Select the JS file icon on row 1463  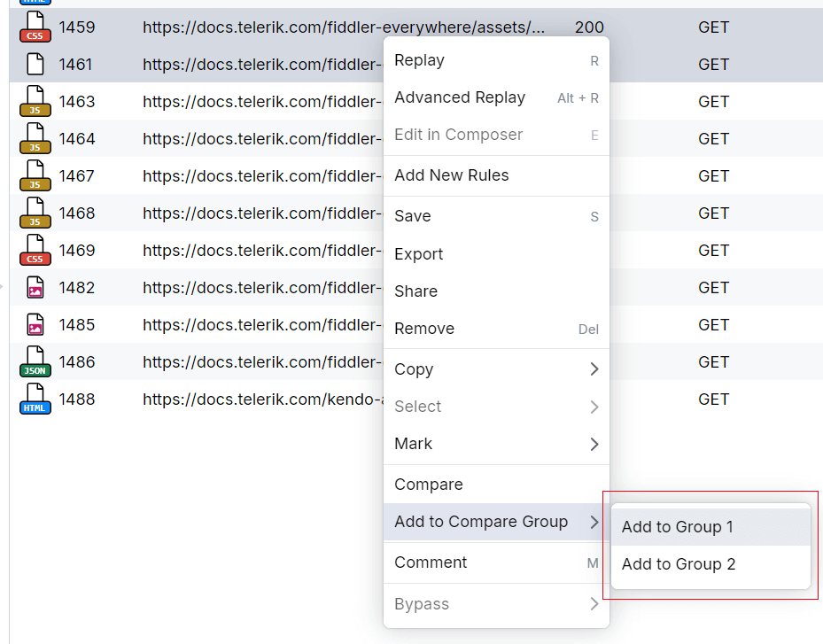[x=35, y=101]
